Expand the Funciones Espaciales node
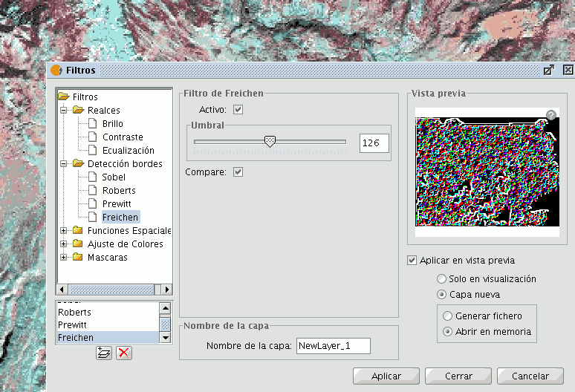This screenshot has width=575, height=392. pyautogui.click(x=64, y=230)
